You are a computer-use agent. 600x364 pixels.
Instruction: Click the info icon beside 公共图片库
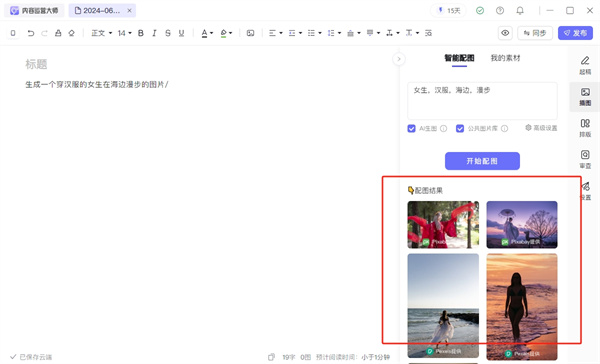point(504,129)
